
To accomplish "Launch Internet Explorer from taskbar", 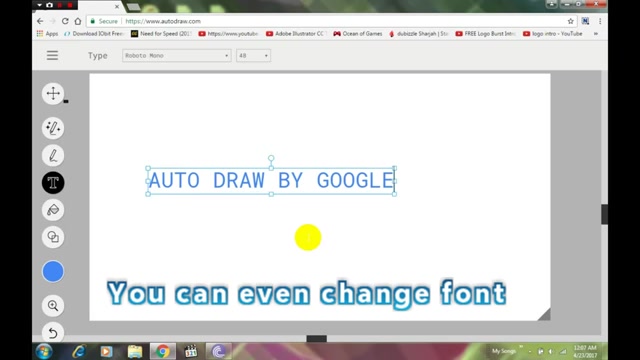I will (79, 351).
